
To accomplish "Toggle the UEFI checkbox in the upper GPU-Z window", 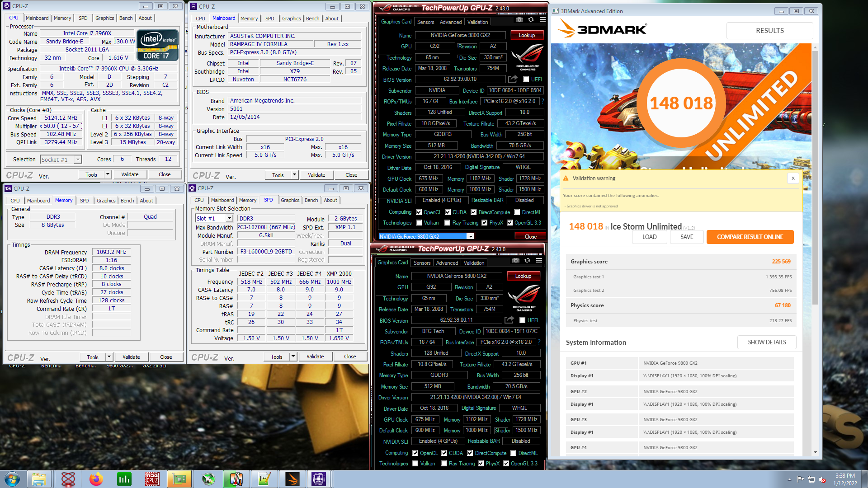I will tap(526, 80).
